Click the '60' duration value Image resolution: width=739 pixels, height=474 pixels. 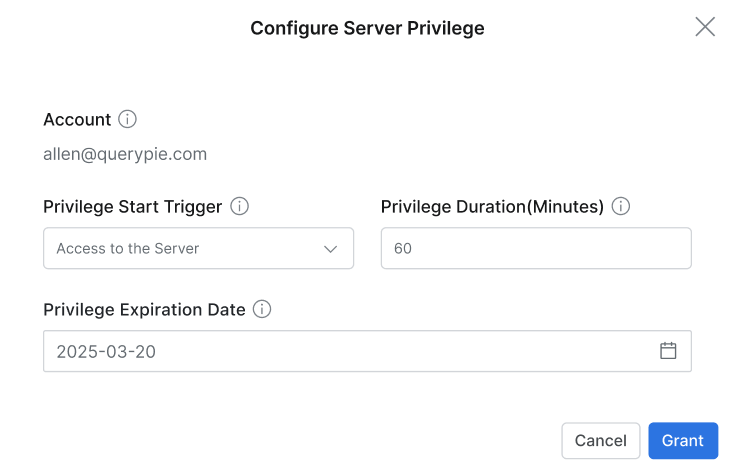point(403,249)
